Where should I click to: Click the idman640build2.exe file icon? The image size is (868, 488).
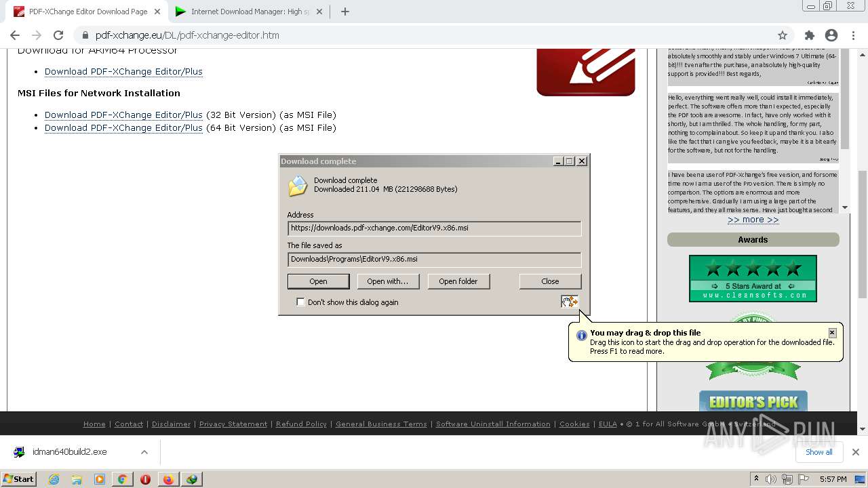[x=20, y=452]
